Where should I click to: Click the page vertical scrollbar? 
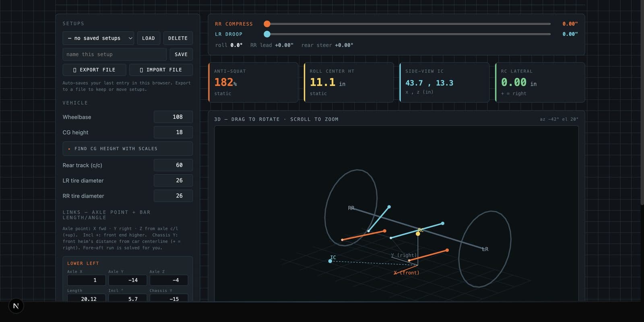tap(642, 103)
